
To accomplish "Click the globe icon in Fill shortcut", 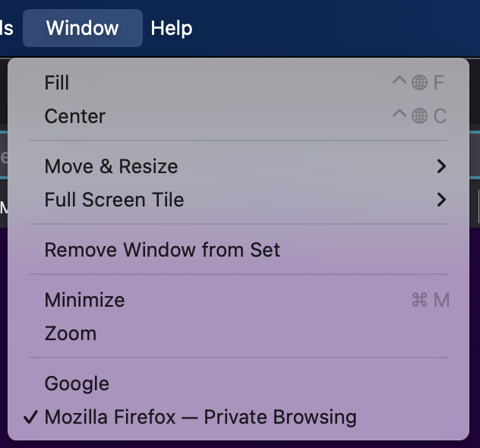I will tap(419, 83).
